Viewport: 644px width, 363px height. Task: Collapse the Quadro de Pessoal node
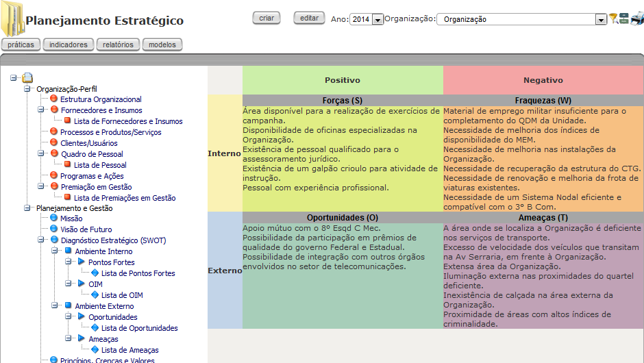[40, 153]
